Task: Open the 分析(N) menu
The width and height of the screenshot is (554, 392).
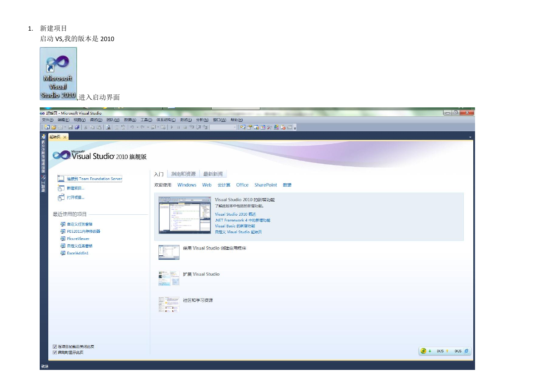Action: [202, 120]
